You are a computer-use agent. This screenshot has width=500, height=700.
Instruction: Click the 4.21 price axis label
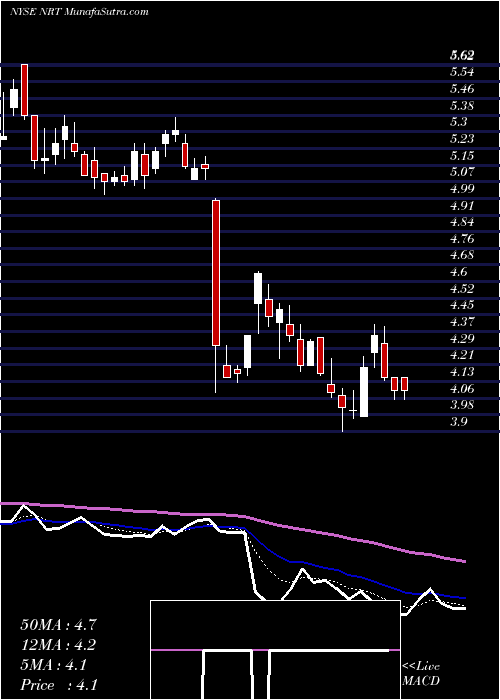462,355
